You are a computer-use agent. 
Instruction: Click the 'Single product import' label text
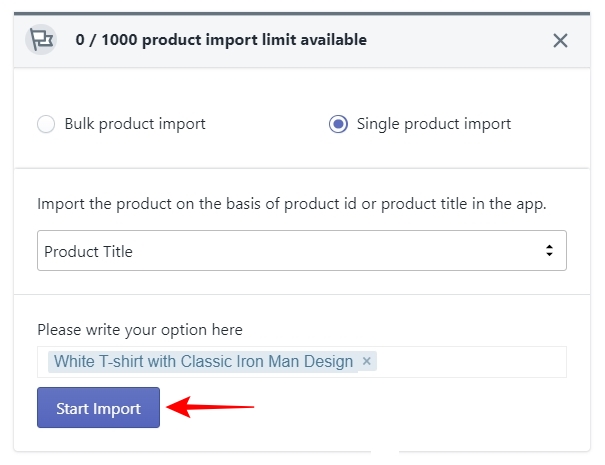[434, 124]
